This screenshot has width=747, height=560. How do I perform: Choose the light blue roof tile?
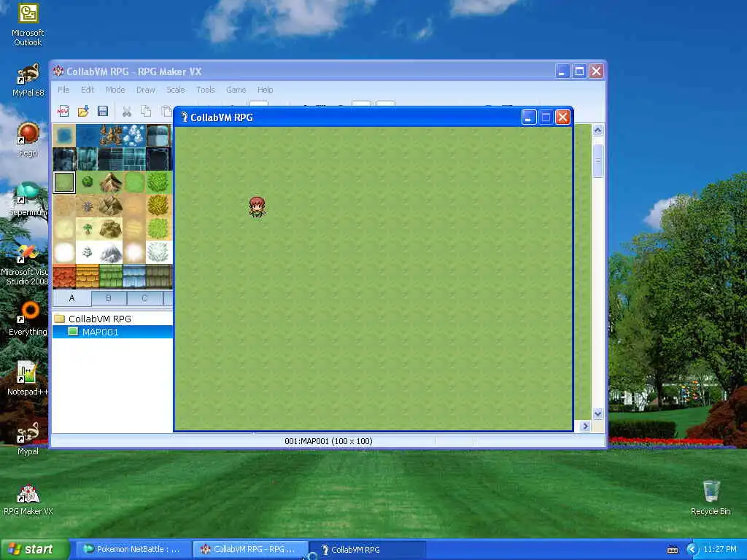(x=134, y=276)
